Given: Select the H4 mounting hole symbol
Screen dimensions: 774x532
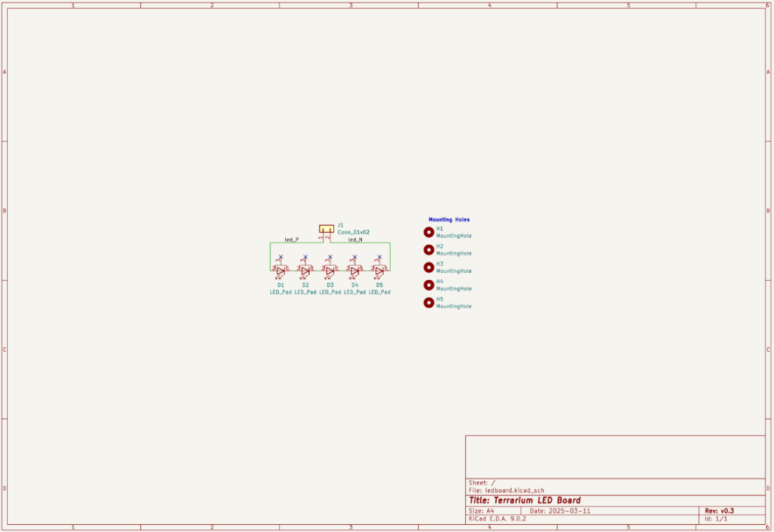Looking at the screenshot, I should pyautogui.click(x=429, y=285).
